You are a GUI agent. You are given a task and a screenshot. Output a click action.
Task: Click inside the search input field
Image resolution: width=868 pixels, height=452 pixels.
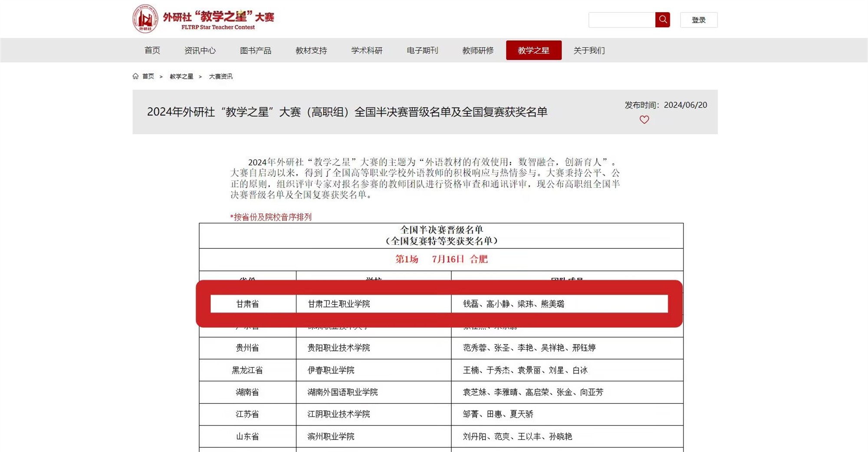tap(621, 20)
